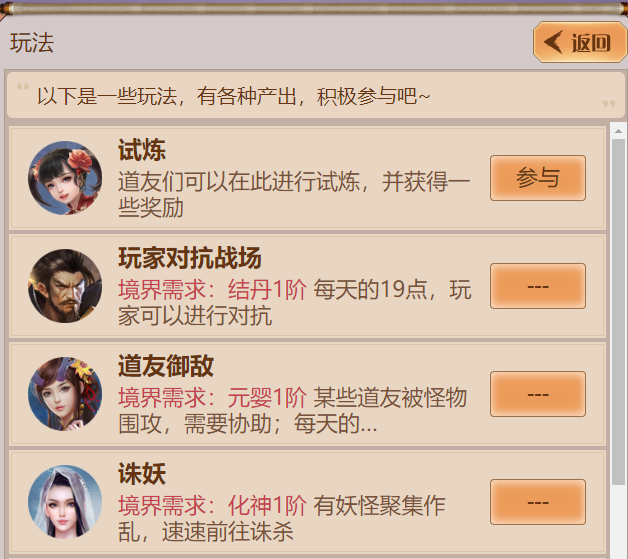This screenshot has width=628, height=559.
Task: Click the intro banner about 玩法产出
Action: point(316,95)
